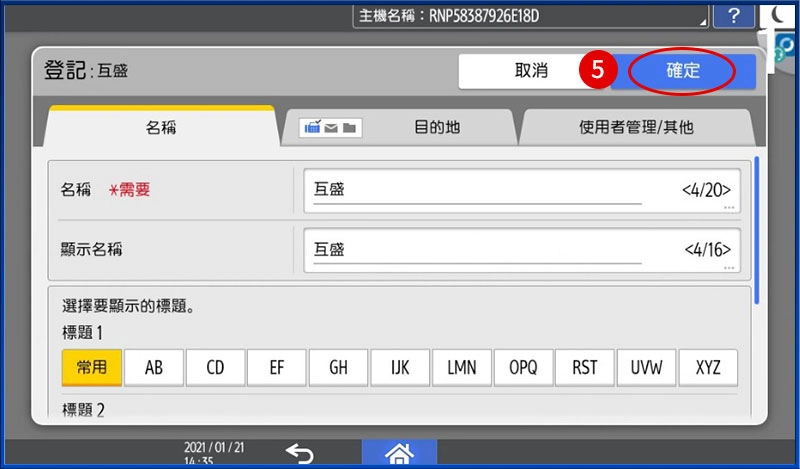Click the 選擇要顯示的標題 instruction text
The width and height of the screenshot is (800, 469).
coord(128,306)
